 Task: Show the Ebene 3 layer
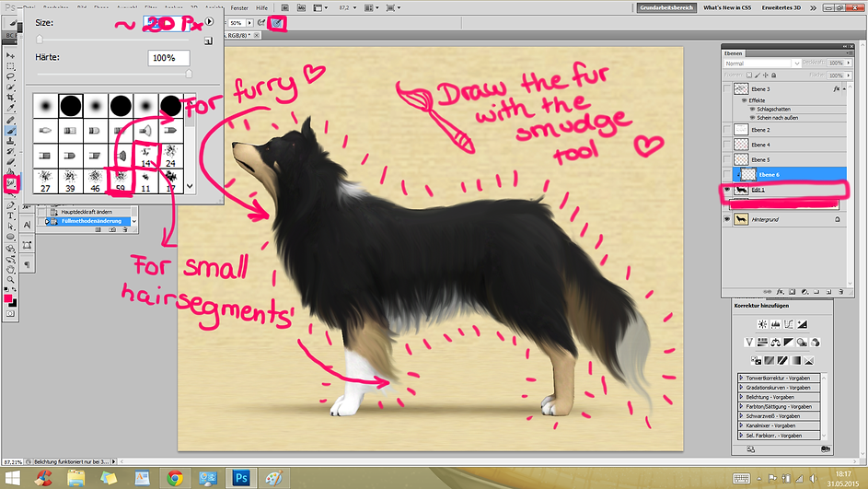[x=727, y=88]
